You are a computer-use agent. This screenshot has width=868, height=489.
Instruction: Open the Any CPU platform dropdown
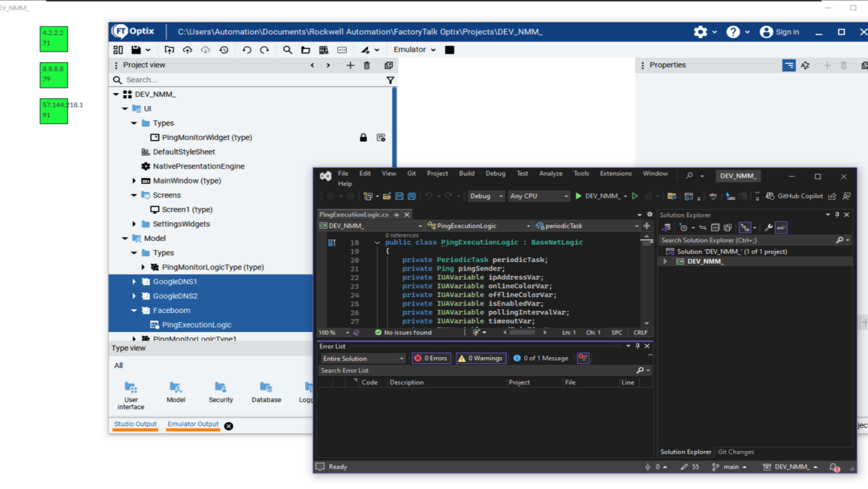click(539, 196)
